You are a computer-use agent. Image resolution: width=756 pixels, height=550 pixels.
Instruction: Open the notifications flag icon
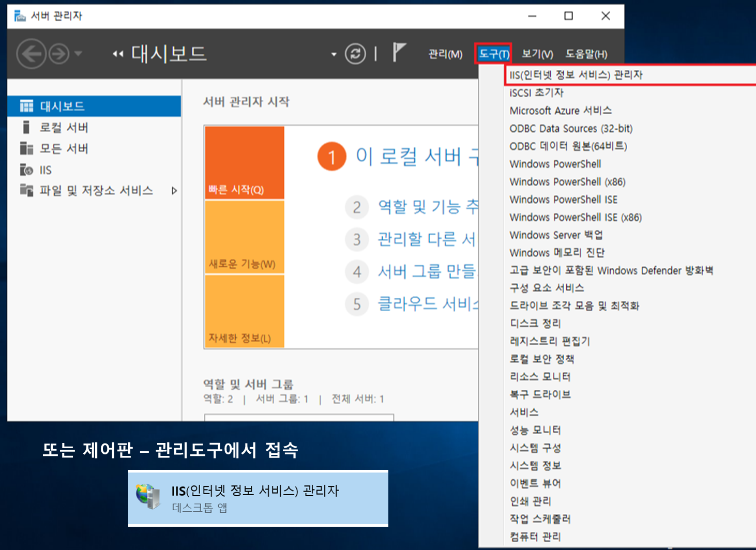399,52
